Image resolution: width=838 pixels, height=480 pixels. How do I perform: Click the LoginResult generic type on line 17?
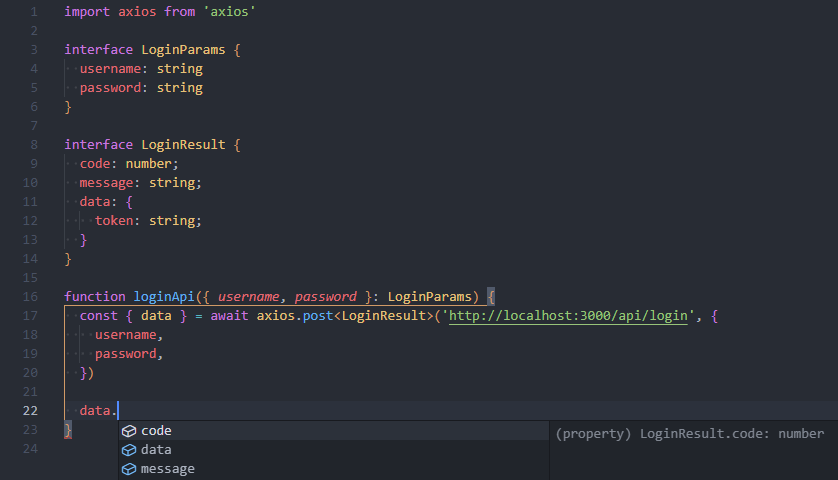(x=384, y=316)
